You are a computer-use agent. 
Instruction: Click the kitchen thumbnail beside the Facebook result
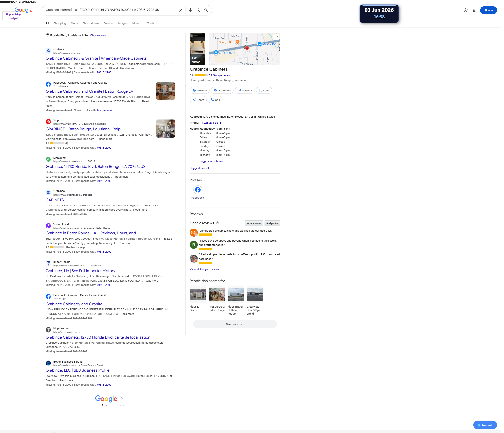(x=165, y=91)
